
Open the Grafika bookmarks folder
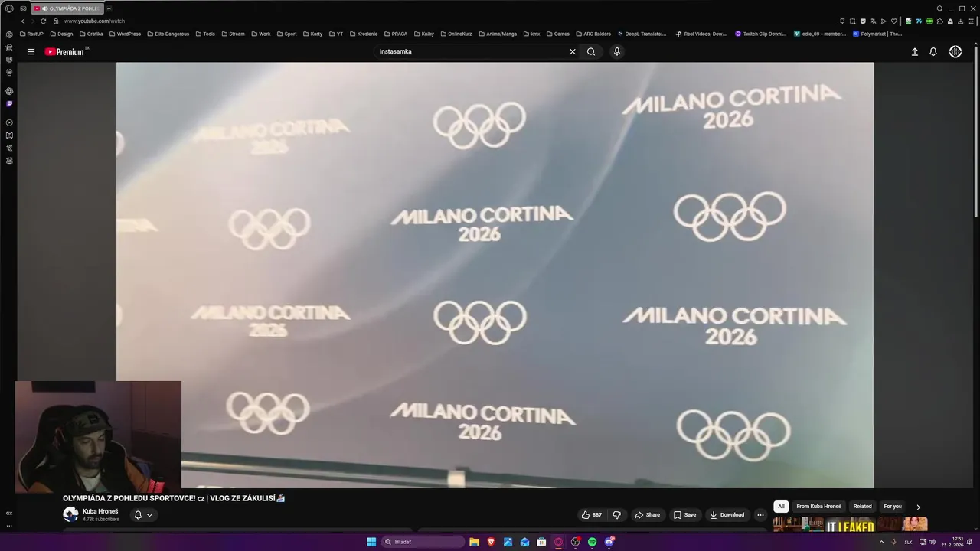[91, 34]
